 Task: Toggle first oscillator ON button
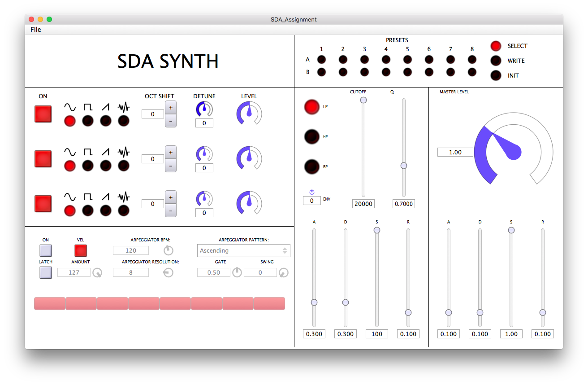click(43, 114)
